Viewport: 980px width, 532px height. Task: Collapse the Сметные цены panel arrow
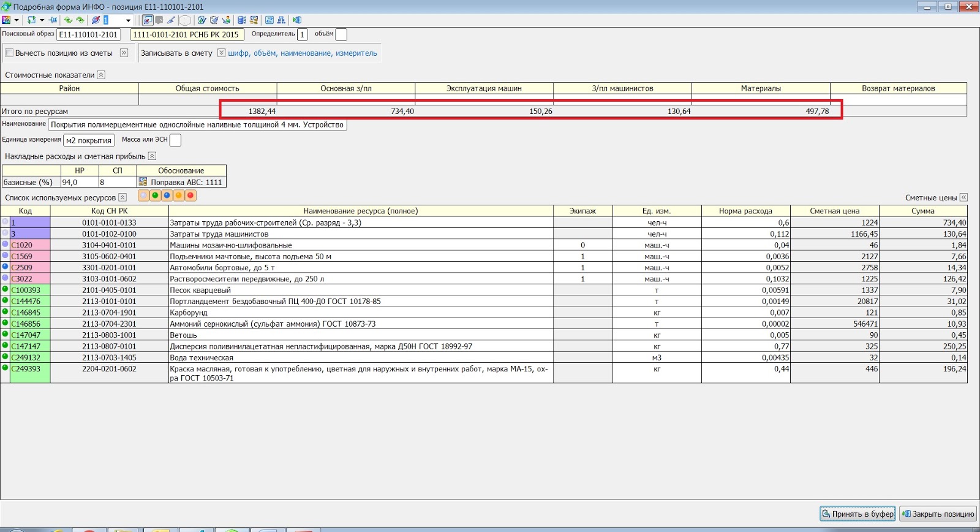coord(963,197)
